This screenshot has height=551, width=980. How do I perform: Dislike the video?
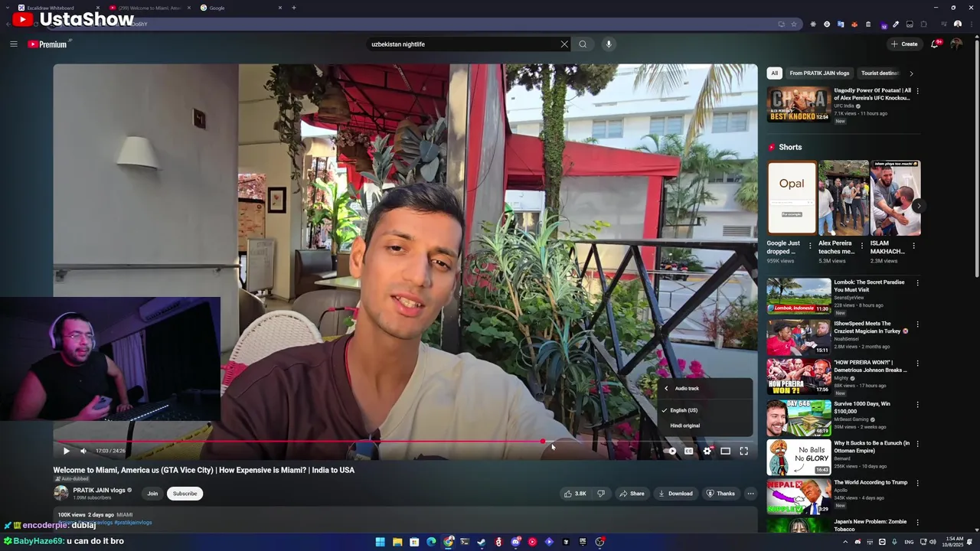pyautogui.click(x=601, y=494)
